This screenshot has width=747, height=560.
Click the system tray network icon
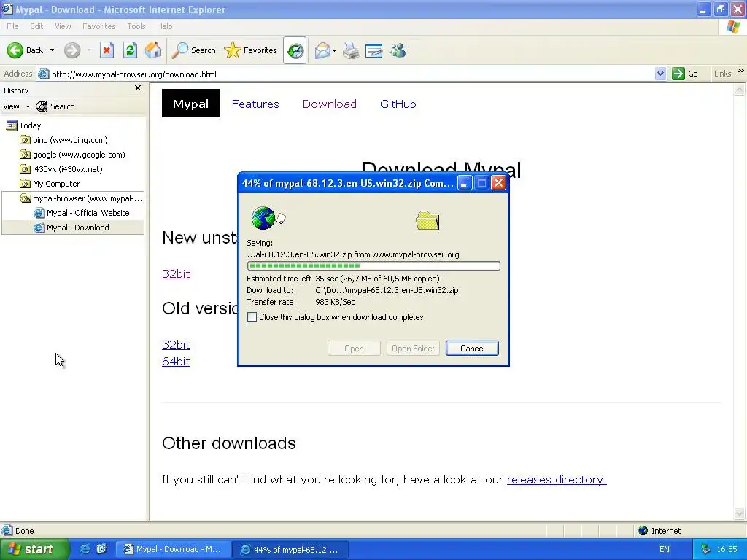point(706,550)
